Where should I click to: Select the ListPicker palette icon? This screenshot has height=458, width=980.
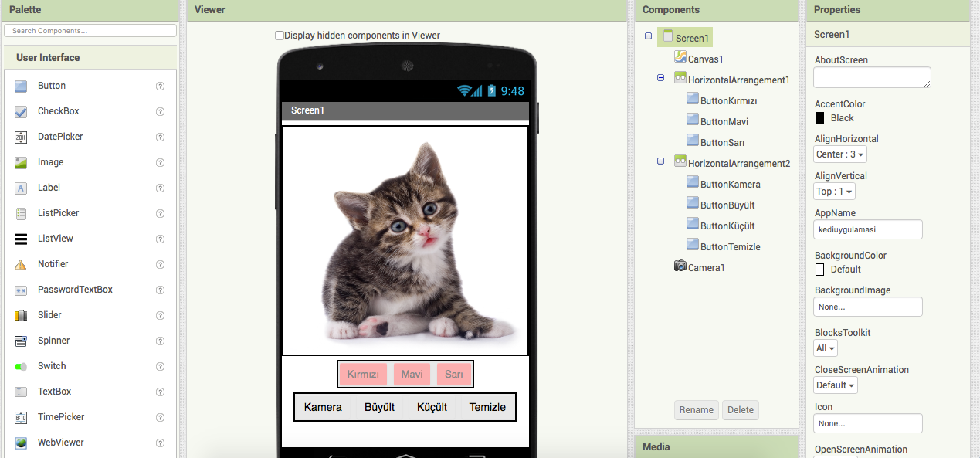[21, 214]
